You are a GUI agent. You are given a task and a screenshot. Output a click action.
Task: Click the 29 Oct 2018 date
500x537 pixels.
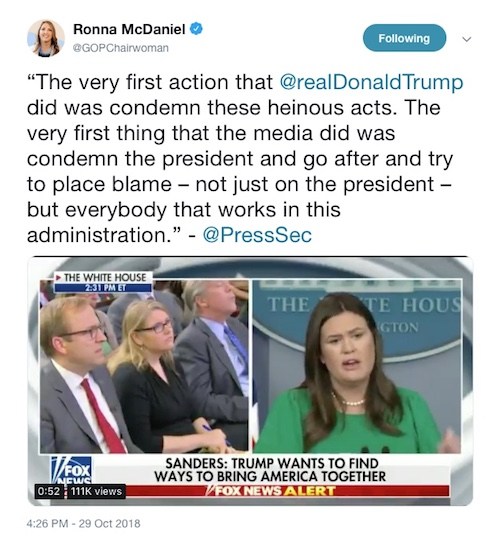110,524
